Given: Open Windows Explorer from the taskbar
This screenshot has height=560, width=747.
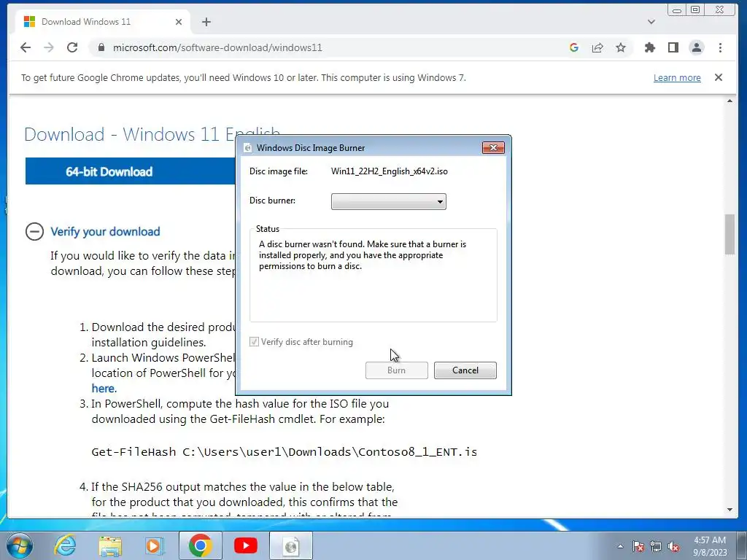Looking at the screenshot, I should pyautogui.click(x=110, y=545).
